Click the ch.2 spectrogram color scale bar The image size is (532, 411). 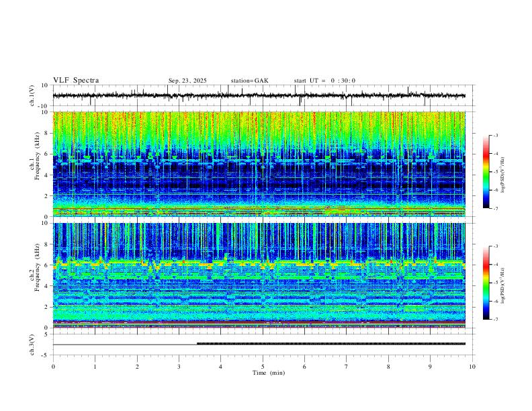click(x=486, y=283)
